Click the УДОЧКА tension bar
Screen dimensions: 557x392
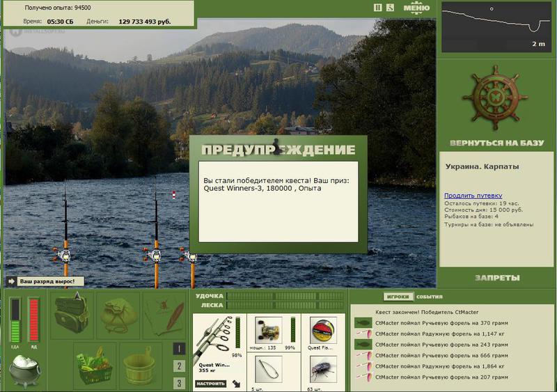coord(285,296)
